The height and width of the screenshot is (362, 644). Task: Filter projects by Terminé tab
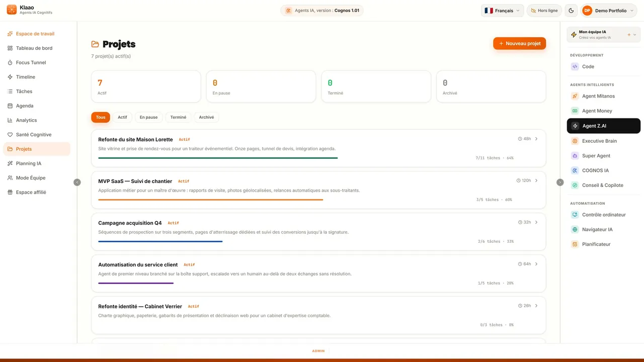point(178,117)
